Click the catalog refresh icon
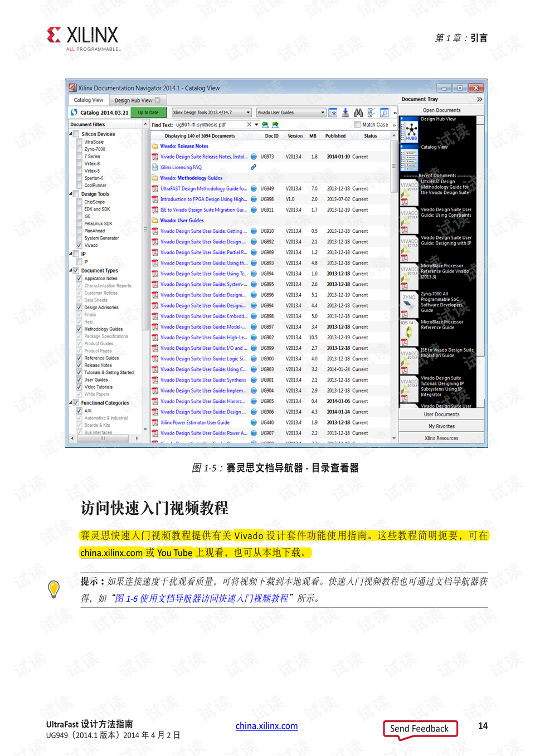Screen dimensions: 535x756 (74, 113)
